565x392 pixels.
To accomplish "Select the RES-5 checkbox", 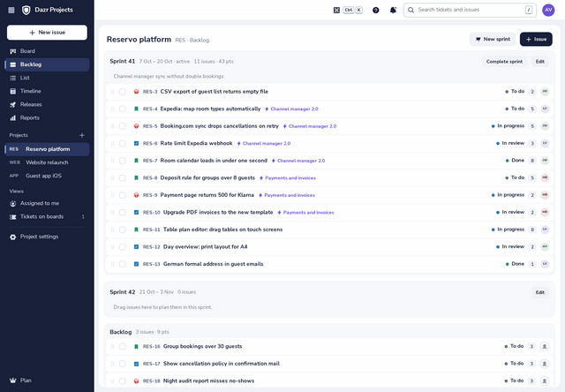I will [x=123, y=126].
